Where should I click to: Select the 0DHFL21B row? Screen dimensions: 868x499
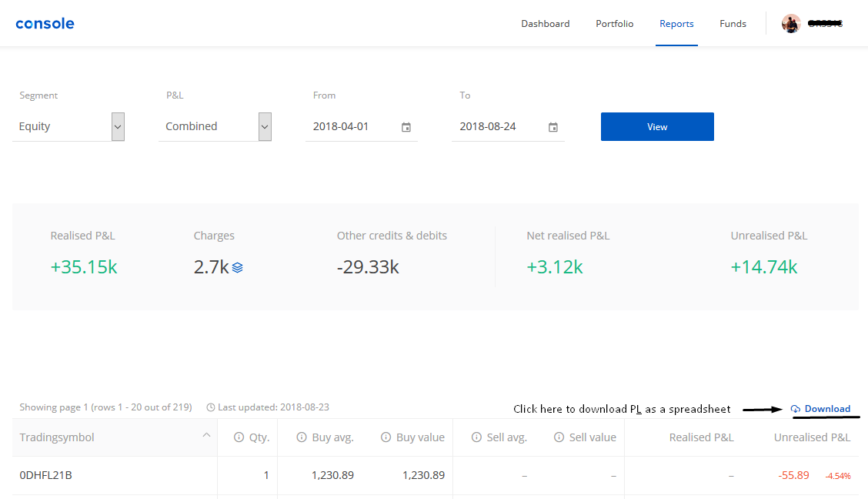click(436, 475)
